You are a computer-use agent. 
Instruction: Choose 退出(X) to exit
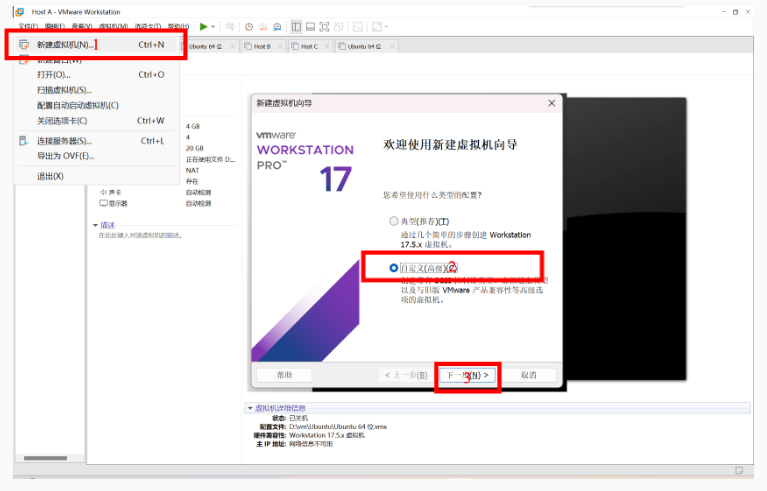96,176
